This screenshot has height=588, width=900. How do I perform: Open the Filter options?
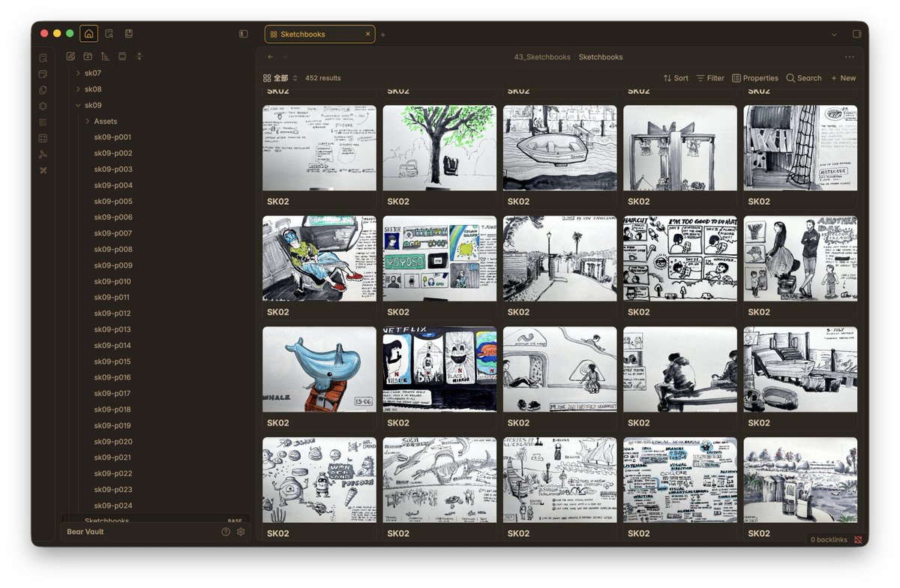pos(710,78)
